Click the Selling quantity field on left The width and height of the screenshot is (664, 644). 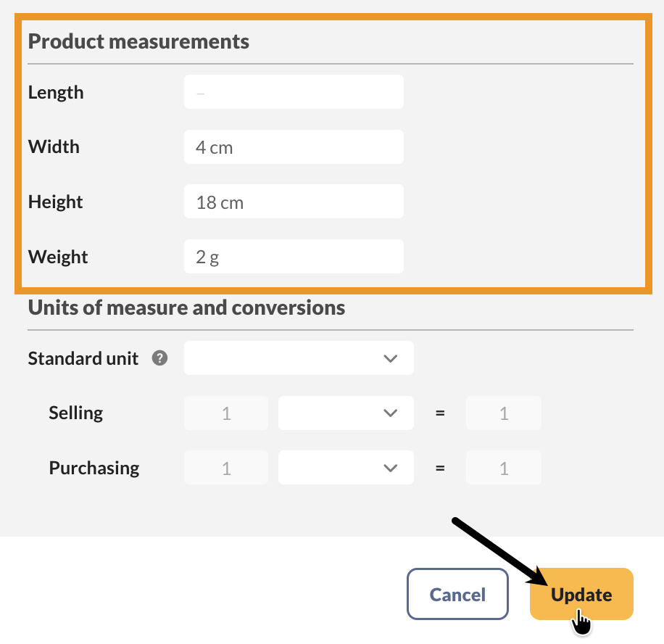[226, 413]
